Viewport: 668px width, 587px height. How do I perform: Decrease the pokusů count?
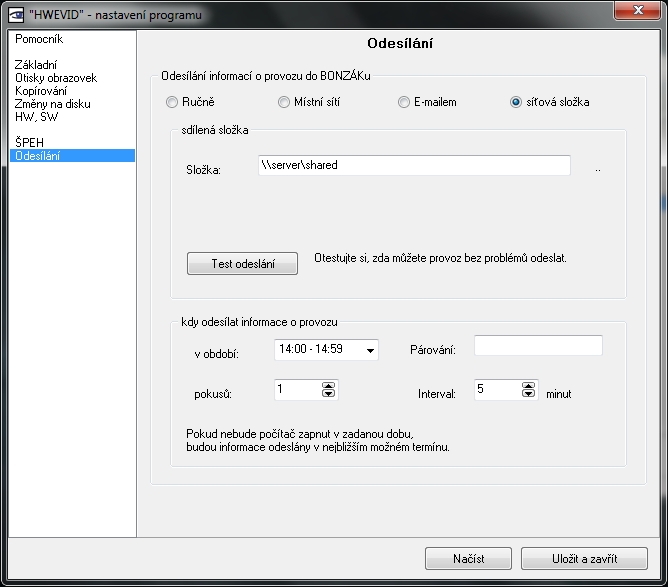tap(328, 393)
